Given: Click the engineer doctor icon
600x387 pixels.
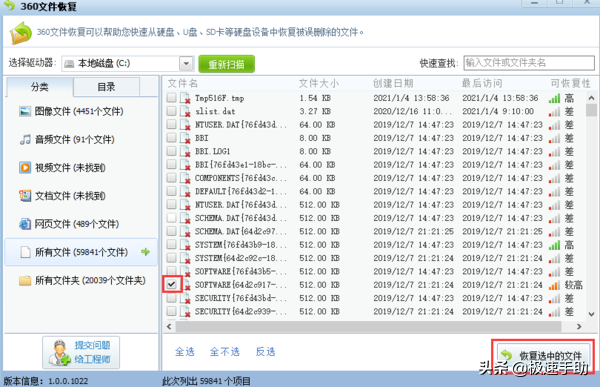Looking at the screenshot, I should pos(60,353).
